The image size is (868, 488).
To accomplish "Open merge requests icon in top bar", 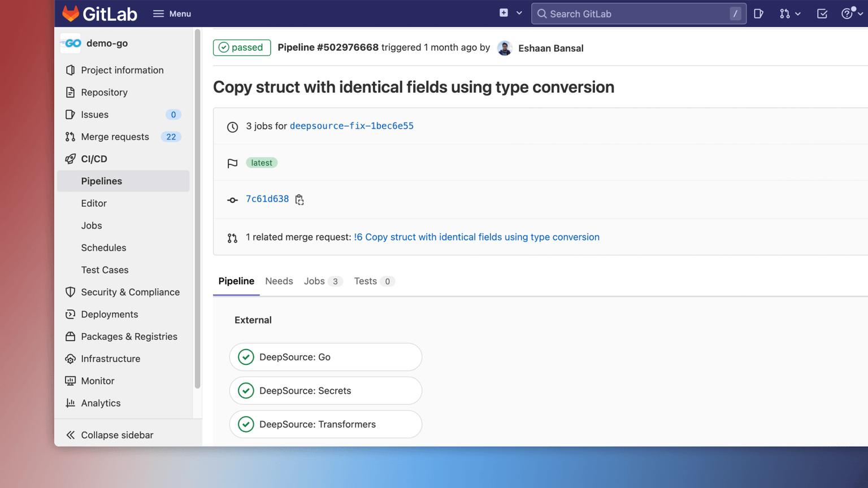I will [x=784, y=14].
